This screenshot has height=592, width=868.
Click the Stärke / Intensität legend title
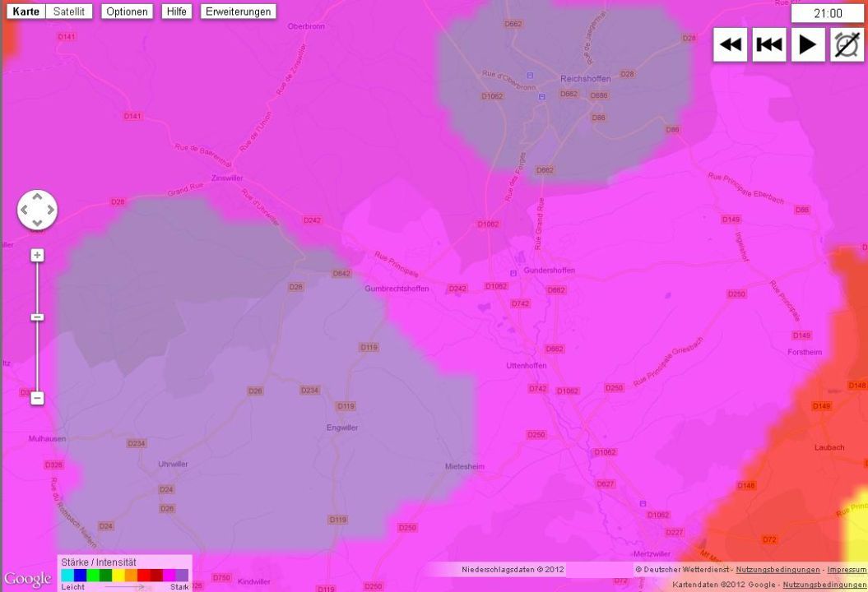pos(99,562)
